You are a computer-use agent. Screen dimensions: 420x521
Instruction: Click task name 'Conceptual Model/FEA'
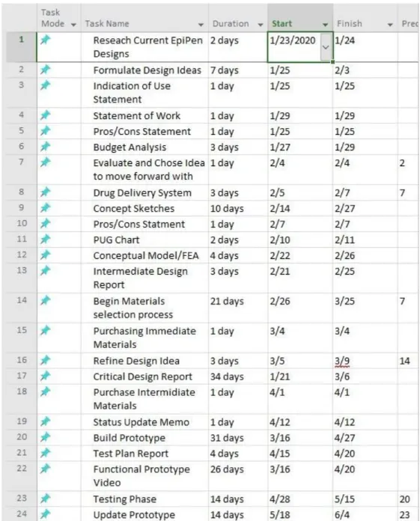146,255
